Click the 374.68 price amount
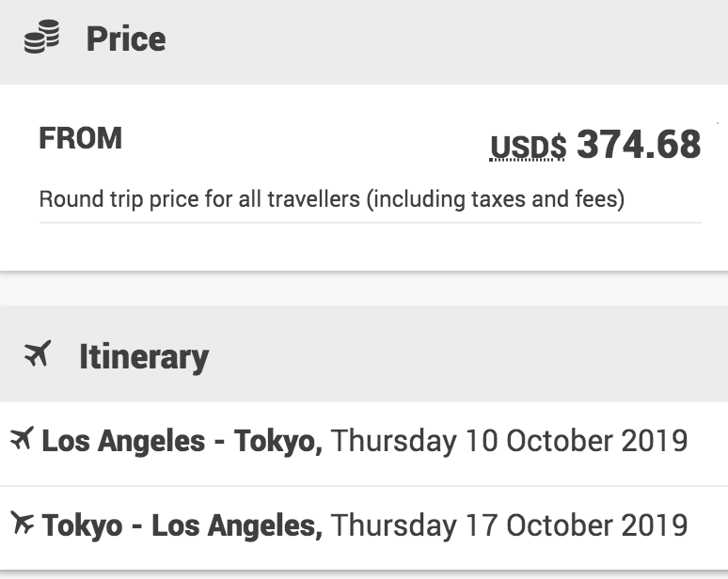 639,145
